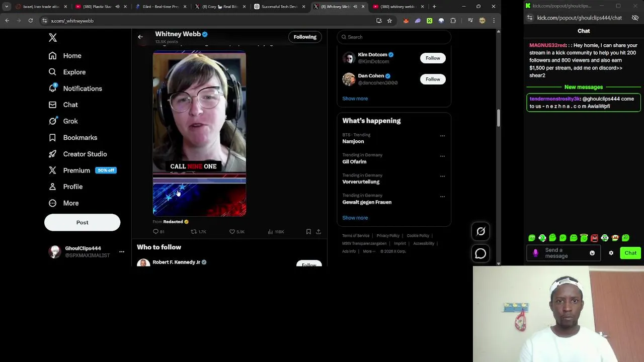This screenshot has height=362, width=644.
Task: Click the Following button
Action: click(x=305, y=37)
